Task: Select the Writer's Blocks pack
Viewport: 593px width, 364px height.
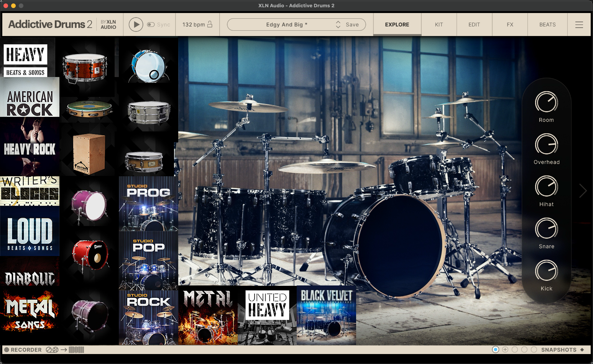Action: click(x=30, y=191)
